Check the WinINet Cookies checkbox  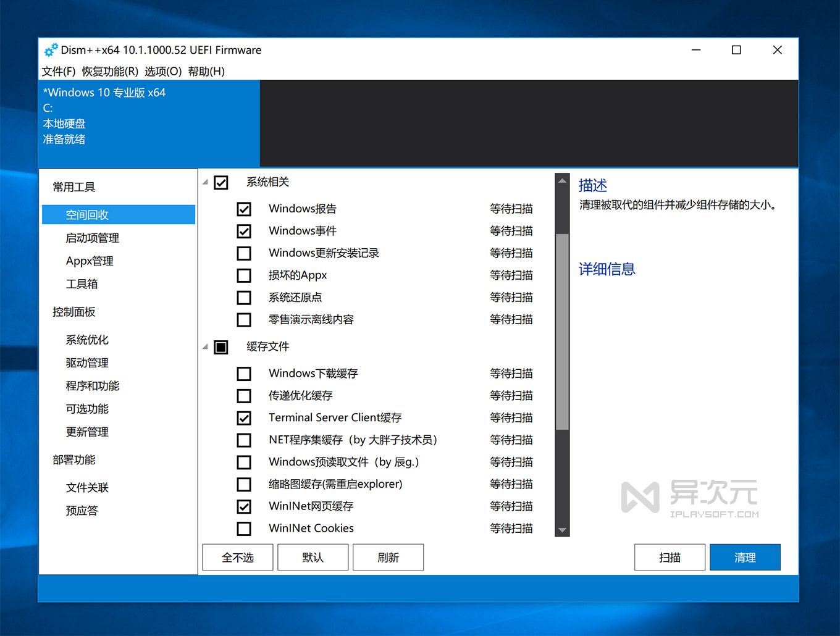click(244, 529)
